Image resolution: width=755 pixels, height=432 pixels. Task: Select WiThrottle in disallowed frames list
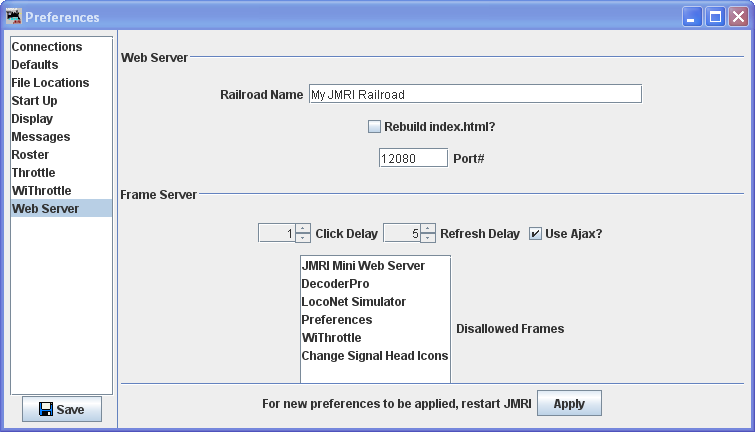(x=376, y=338)
